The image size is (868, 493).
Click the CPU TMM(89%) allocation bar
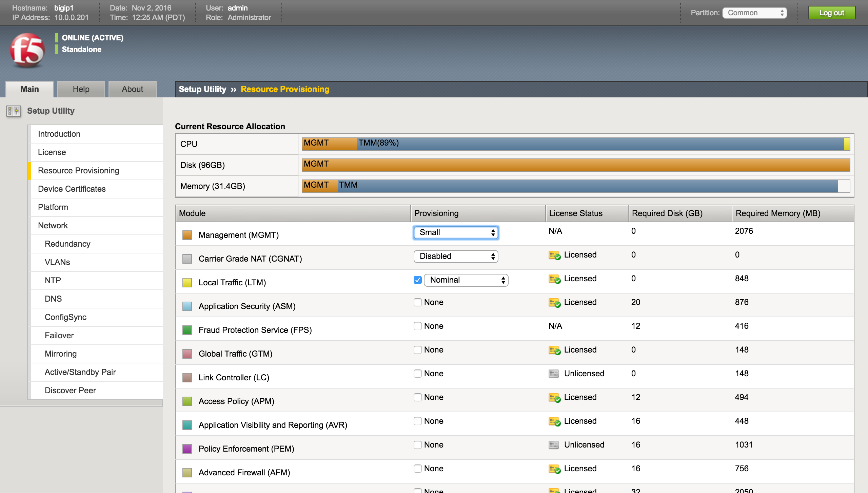600,144
